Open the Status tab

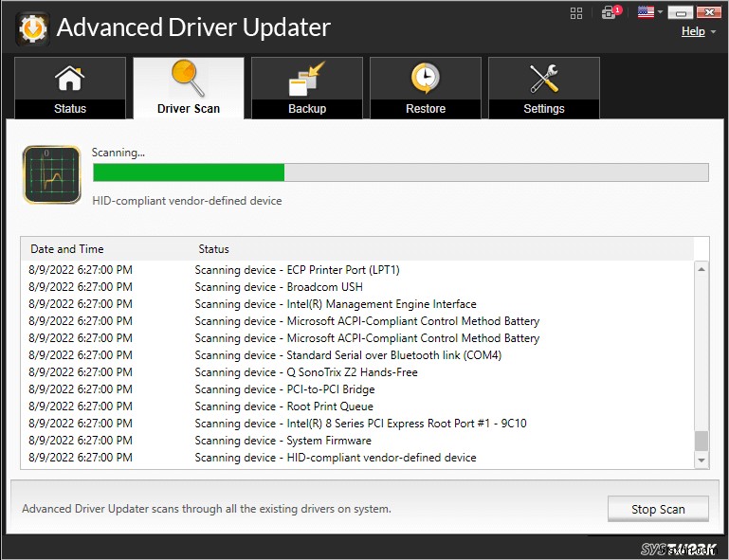[70, 88]
